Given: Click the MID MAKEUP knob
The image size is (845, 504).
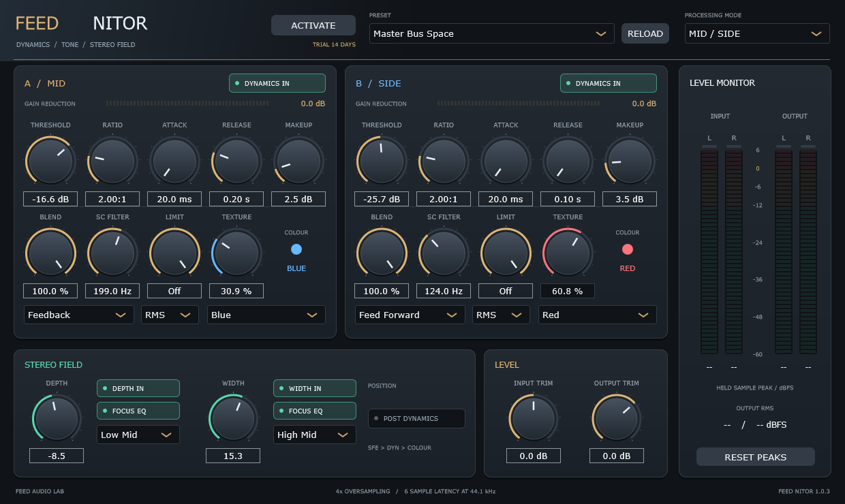Looking at the screenshot, I should [x=298, y=161].
